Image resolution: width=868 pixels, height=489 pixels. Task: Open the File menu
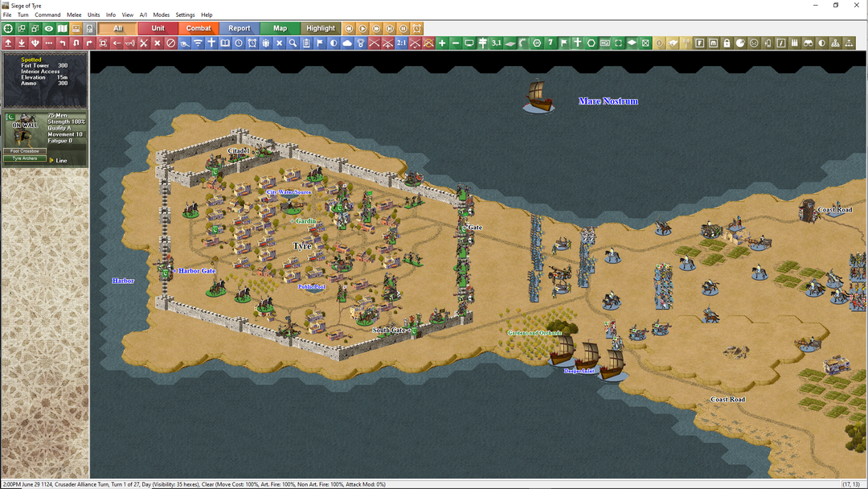point(7,15)
